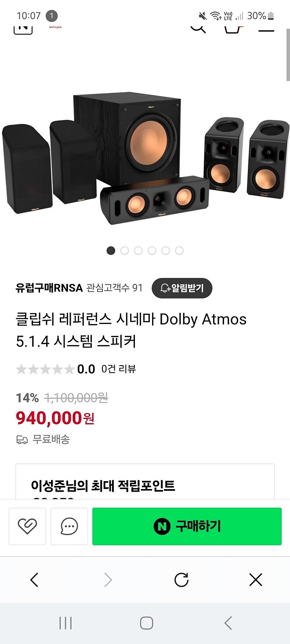Tap the N logo on purchase button

[162, 526]
